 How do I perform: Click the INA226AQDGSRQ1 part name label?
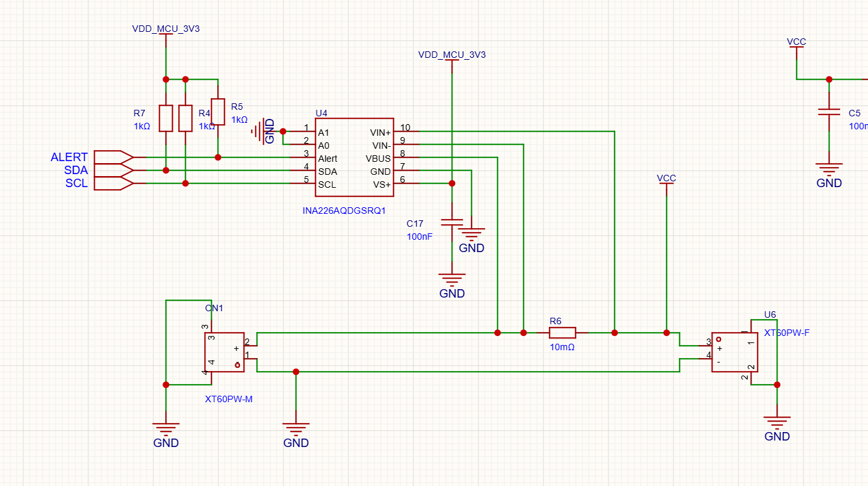(x=344, y=211)
